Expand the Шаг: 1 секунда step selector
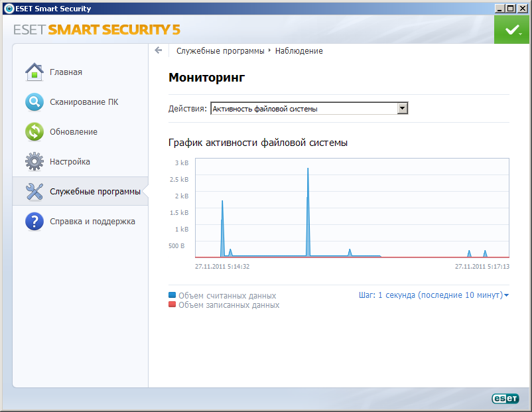The height and width of the screenshot is (412, 532). click(x=434, y=295)
